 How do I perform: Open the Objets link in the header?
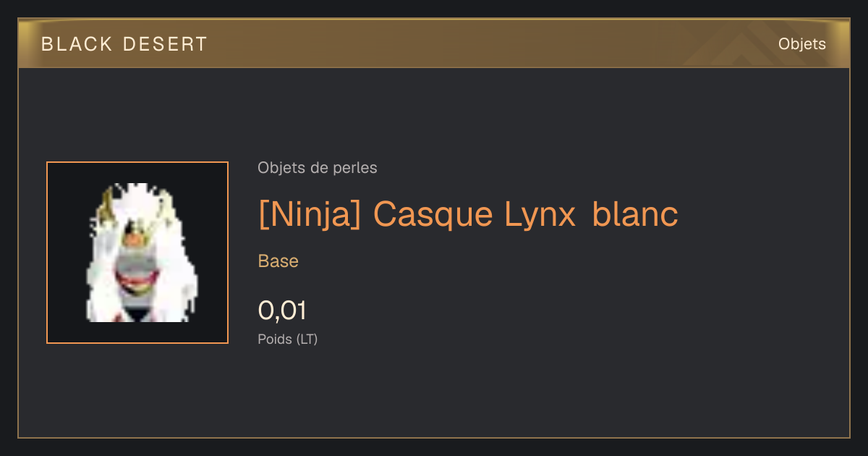pos(801,44)
